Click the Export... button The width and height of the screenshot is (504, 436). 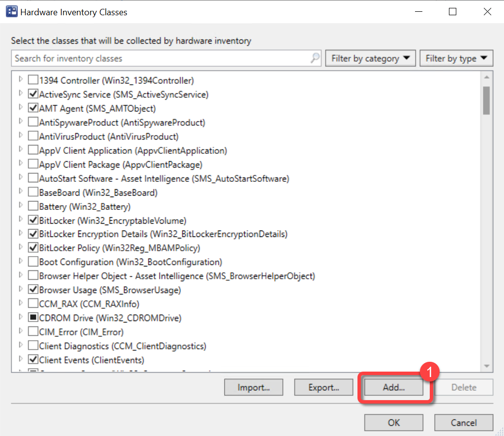point(324,387)
